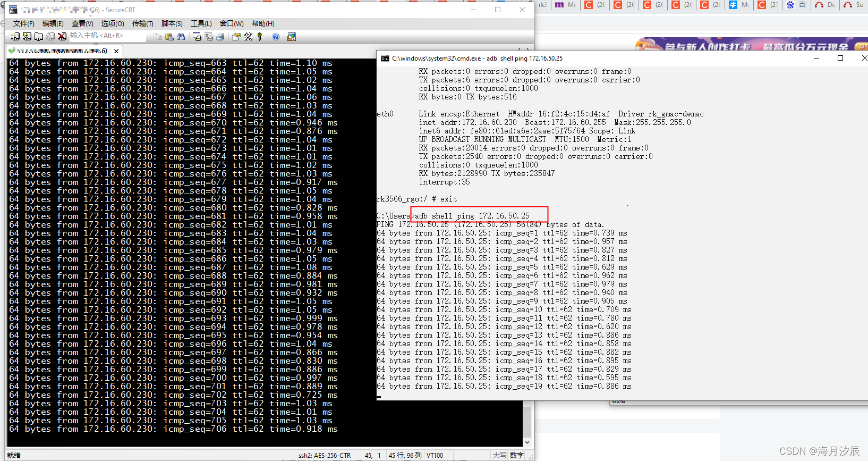Click the icmp_seq=706 line in SecureCRT
Screen dimensions: 868x461
coord(173,429)
